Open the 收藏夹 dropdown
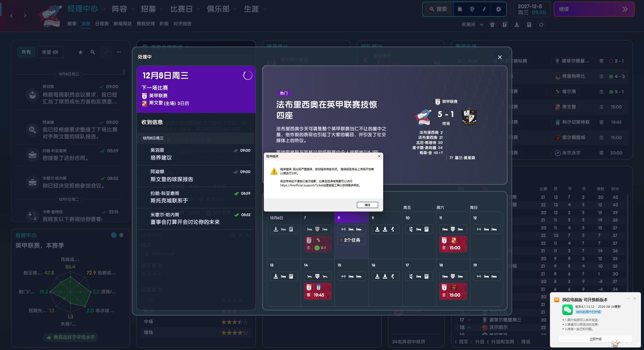The image size is (644, 350). coord(472,25)
